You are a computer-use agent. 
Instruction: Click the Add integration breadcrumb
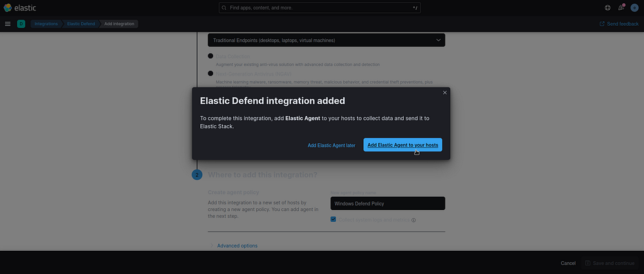119,24
